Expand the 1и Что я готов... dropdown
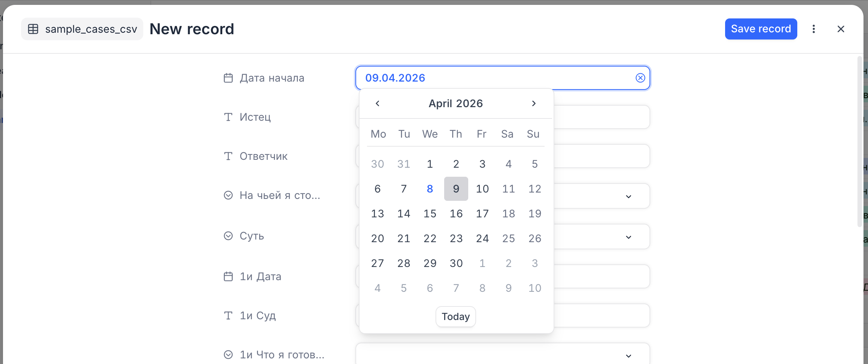 [x=628, y=356]
